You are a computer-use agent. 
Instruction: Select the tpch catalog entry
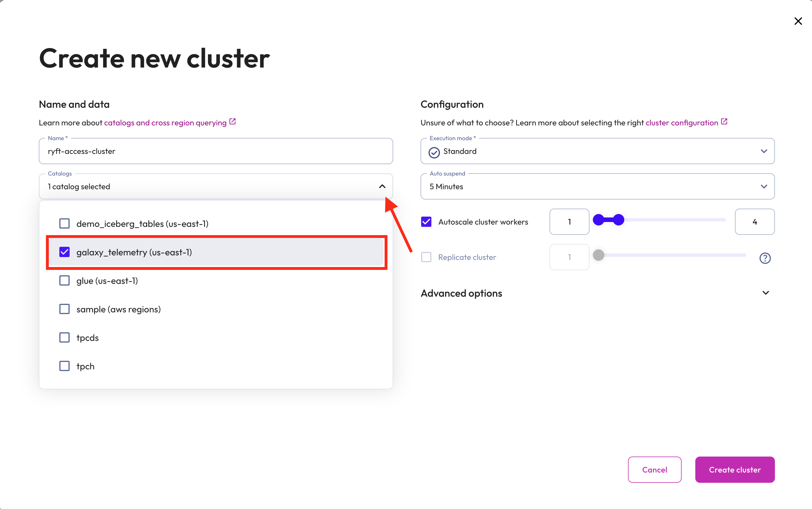pyautogui.click(x=85, y=366)
